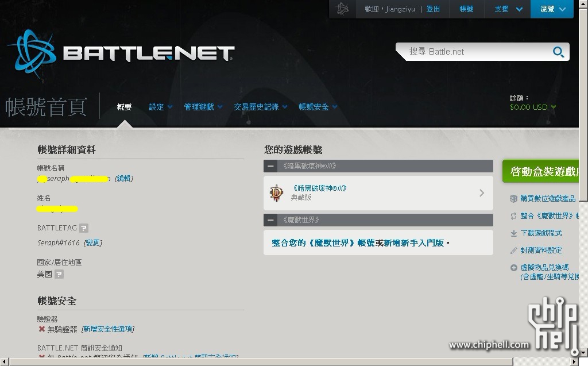
Task: Click the horizontal scrollbar left arrow
Action: (4, 362)
